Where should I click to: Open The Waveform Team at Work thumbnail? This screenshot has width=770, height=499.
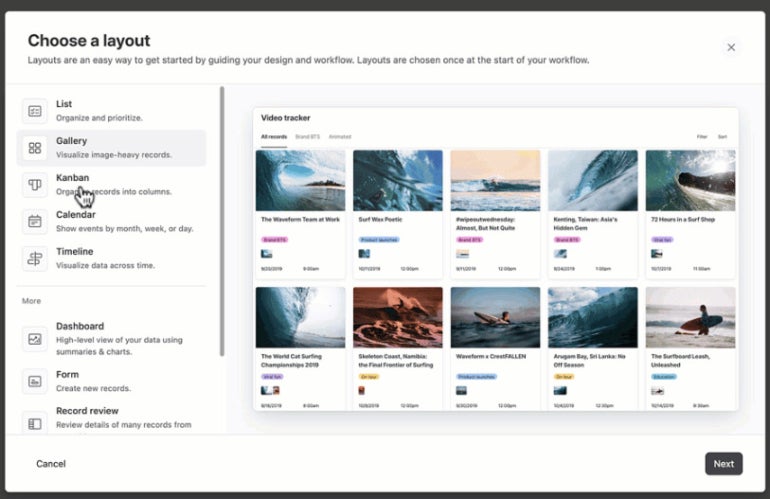[x=300, y=181]
